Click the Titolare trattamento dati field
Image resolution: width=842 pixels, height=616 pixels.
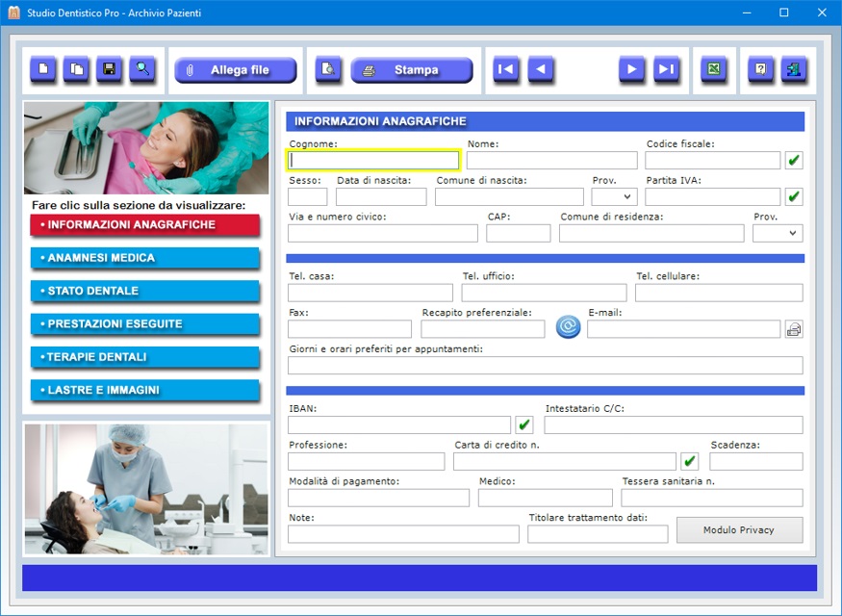[598, 534]
